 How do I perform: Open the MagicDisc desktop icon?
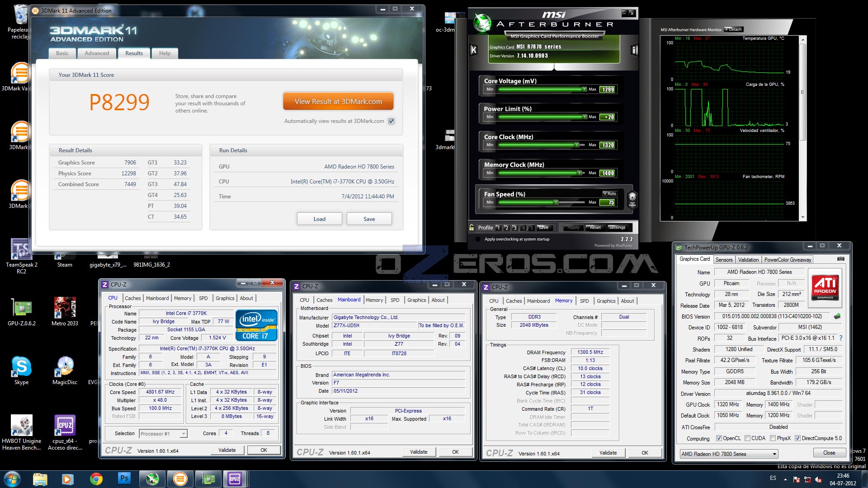coord(65,371)
